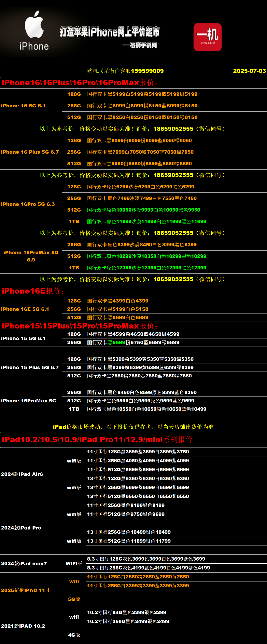Select iPhone 16 Plus 128G row with 蓝6050
This screenshot has height=644, width=267.
pyautogui.click(x=176, y=140)
